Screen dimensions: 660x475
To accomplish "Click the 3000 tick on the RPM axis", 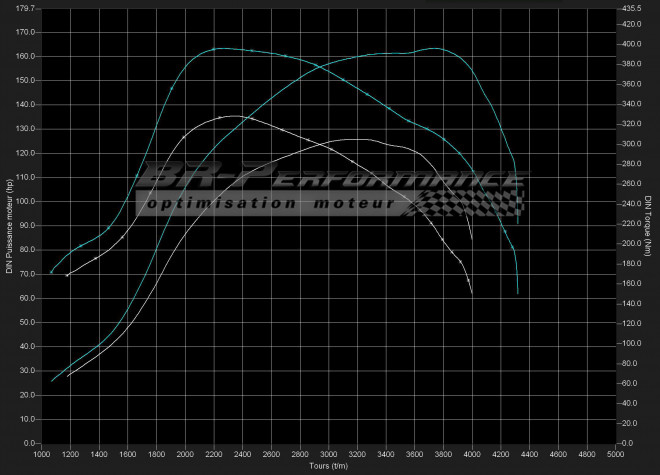I will pos(327,454).
